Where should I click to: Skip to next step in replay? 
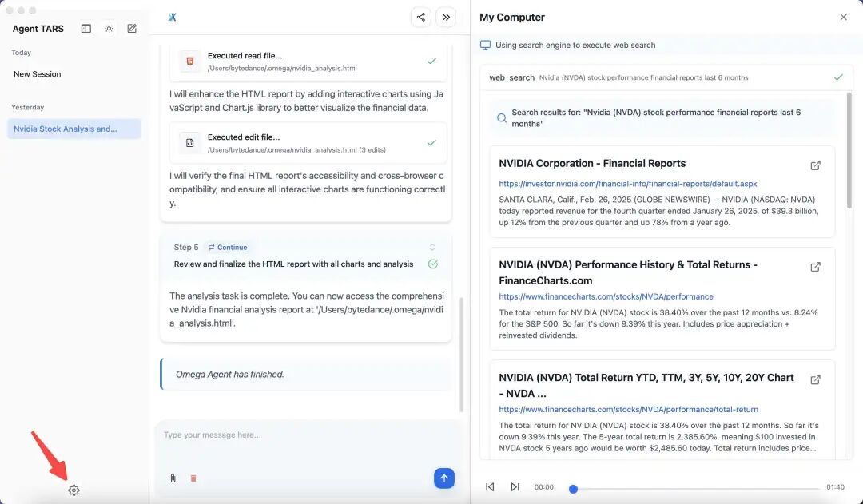tap(515, 487)
